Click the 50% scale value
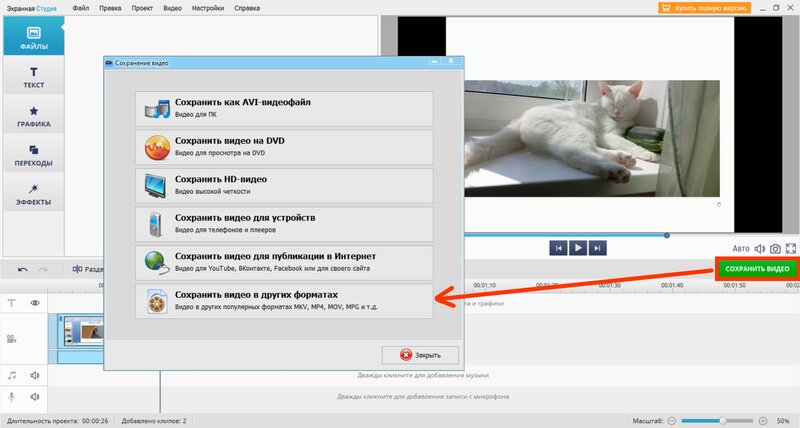 coord(783,421)
